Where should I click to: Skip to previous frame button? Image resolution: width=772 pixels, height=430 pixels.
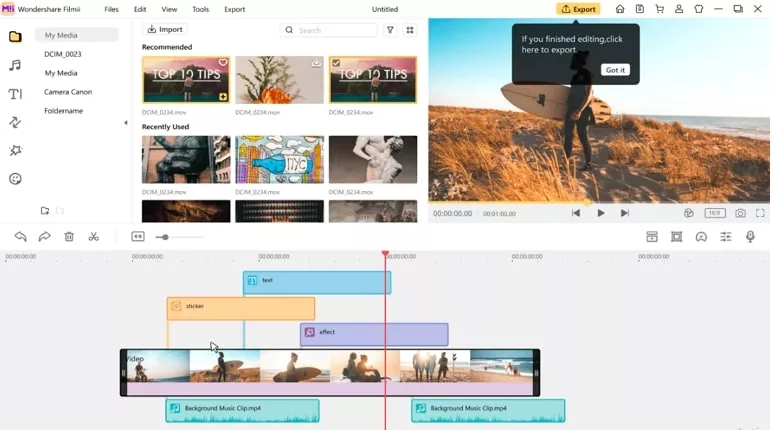(x=576, y=213)
